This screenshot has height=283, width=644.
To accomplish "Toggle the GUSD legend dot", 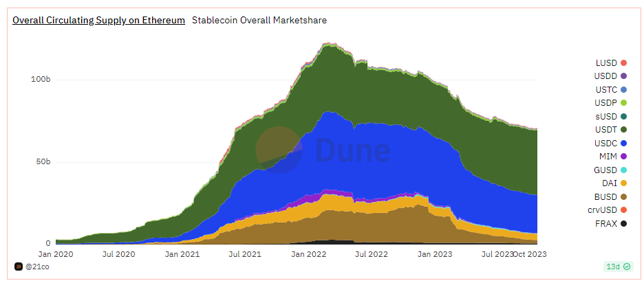I will 623,170.
